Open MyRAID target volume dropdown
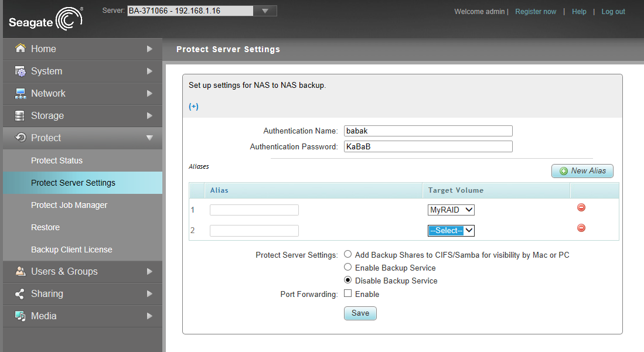This screenshot has height=352, width=644. tap(451, 210)
